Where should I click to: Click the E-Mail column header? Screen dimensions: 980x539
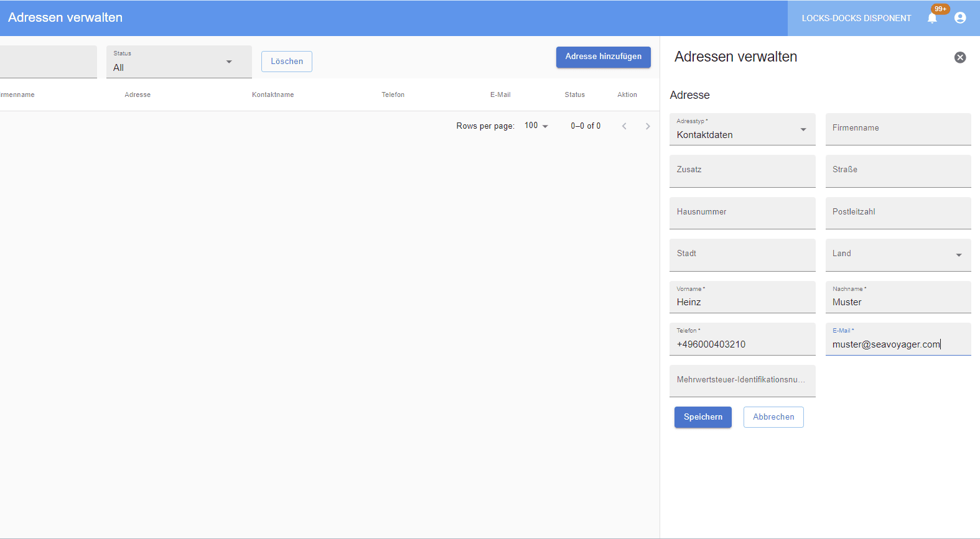[x=500, y=94]
